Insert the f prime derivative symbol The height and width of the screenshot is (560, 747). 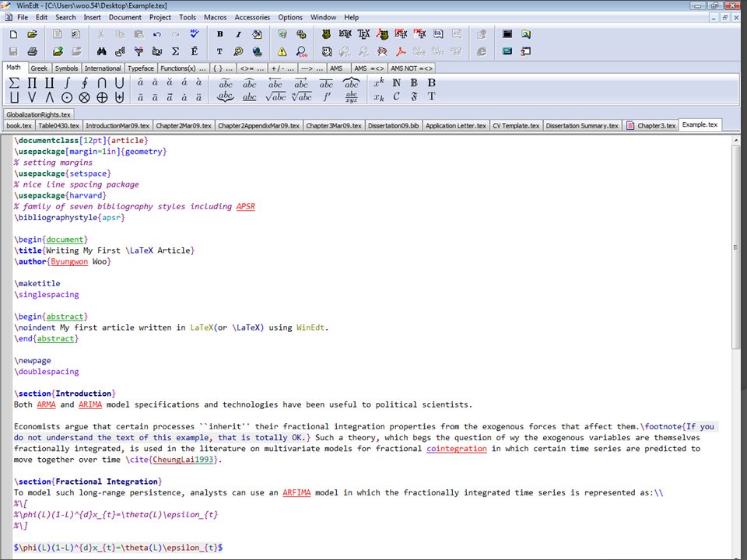(x=327, y=96)
